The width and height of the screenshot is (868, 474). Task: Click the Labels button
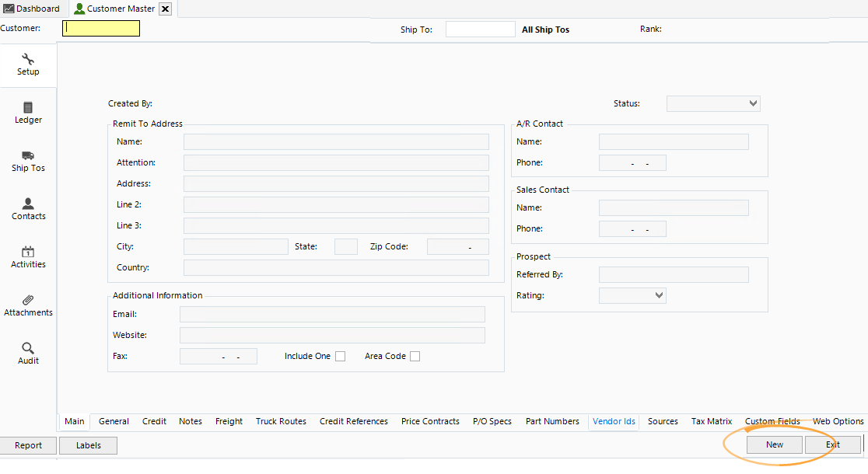click(x=89, y=445)
